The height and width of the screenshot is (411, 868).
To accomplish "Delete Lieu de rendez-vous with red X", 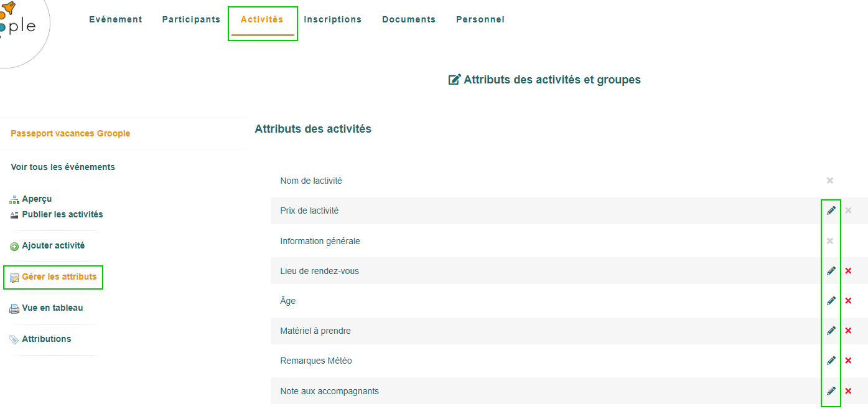I will point(848,271).
